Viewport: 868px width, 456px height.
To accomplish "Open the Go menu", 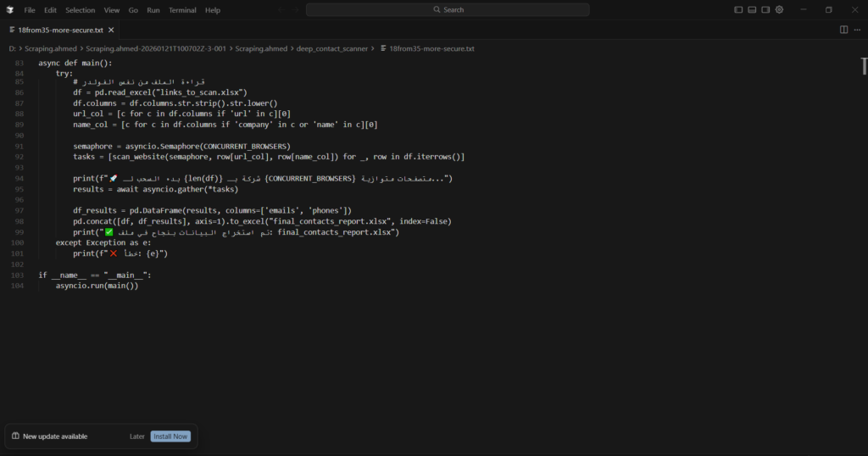I will pyautogui.click(x=133, y=10).
